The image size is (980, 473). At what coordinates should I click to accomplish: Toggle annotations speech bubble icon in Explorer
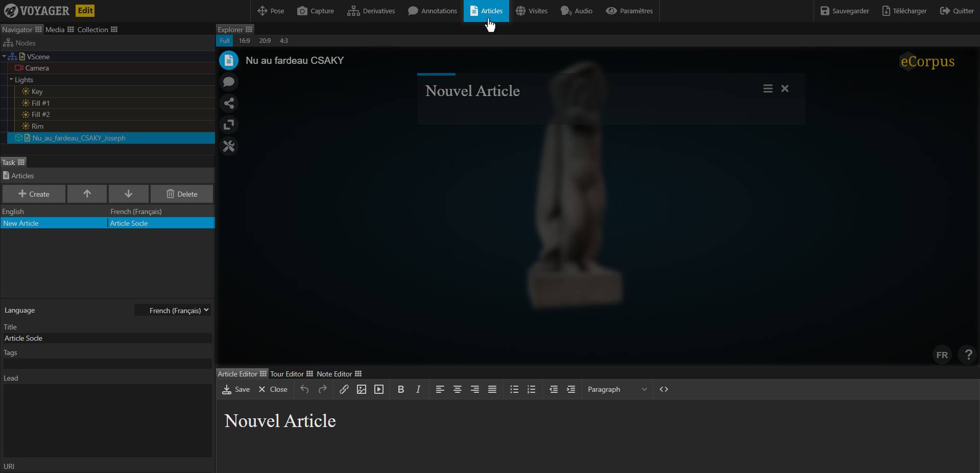[x=229, y=82]
